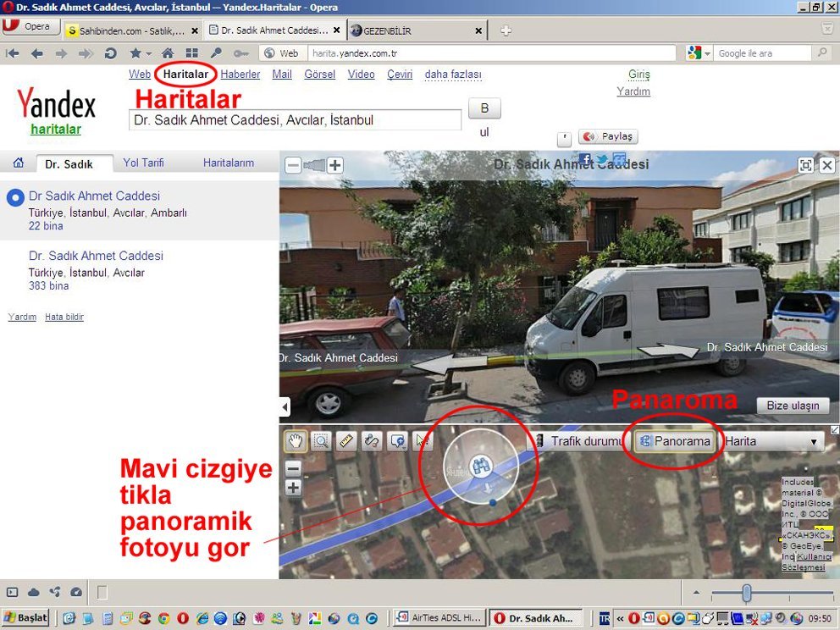The width and height of the screenshot is (840, 630).
Task: Close the panorama viewer
Action: (827, 165)
